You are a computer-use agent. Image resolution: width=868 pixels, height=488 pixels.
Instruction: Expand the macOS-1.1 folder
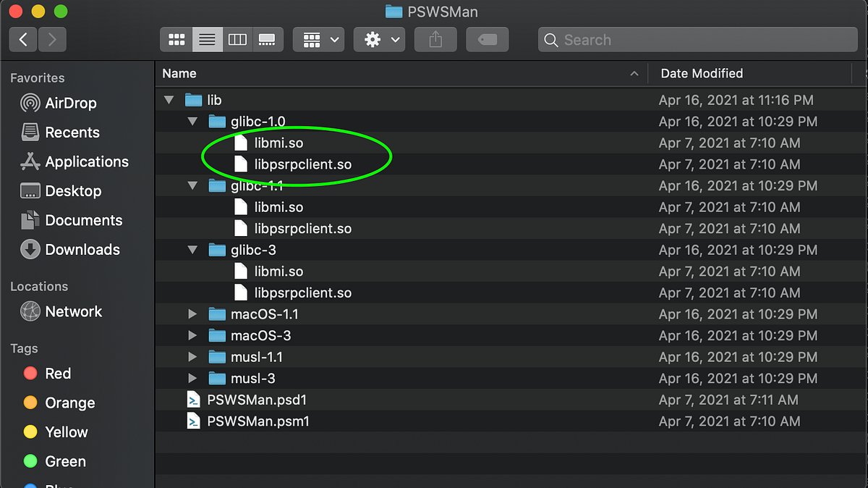[x=192, y=314]
